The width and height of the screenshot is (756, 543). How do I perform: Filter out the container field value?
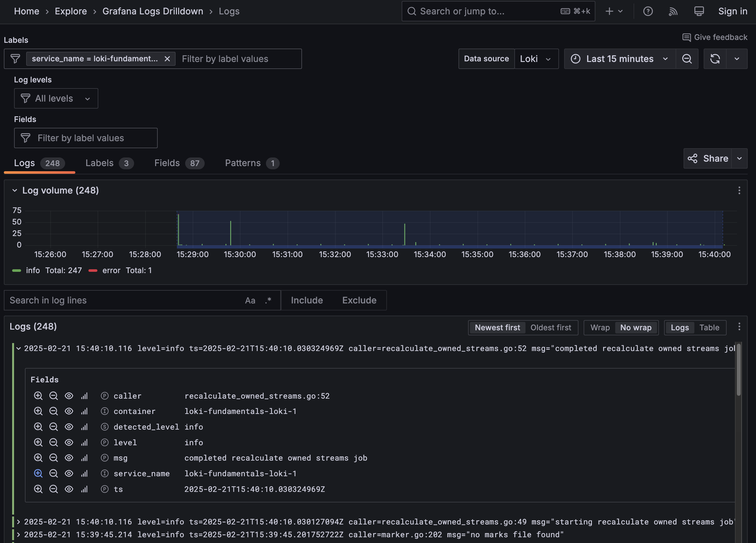click(x=54, y=411)
